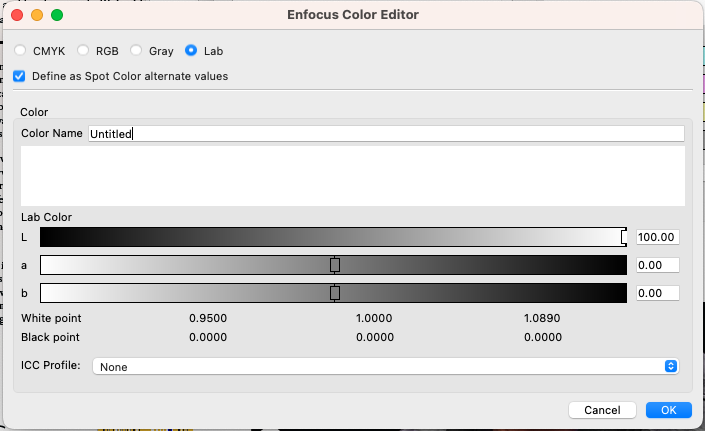
Task: Click the b value field showing 0.00
Action: tap(658, 293)
